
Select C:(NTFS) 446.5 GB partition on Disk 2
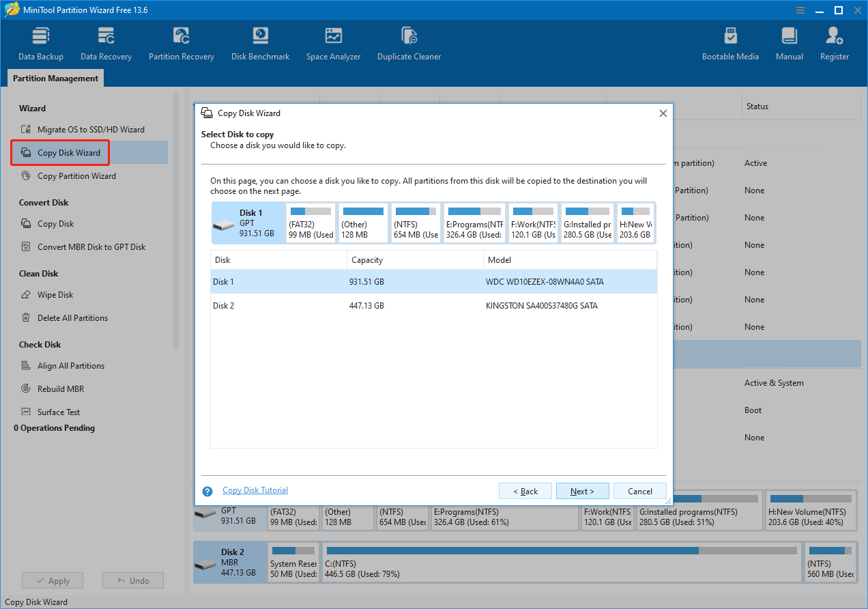pyautogui.click(x=562, y=563)
